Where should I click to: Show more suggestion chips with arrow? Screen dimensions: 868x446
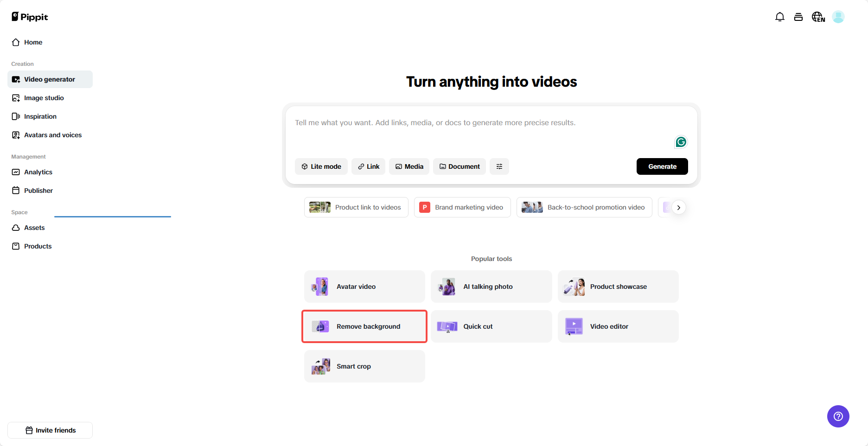pyautogui.click(x=679, y=207)
